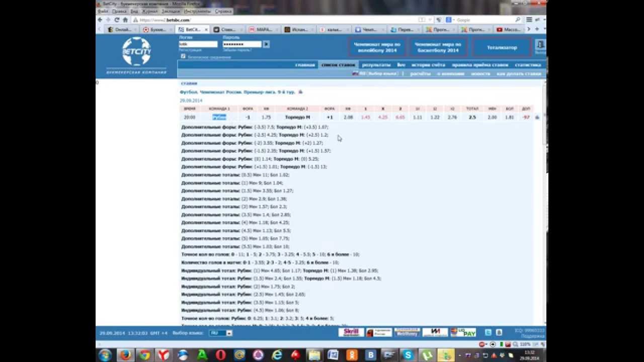This screenshot has width=644, height=362.
Task: Click the Twitter icon in footer
Action: pos(488,332)
